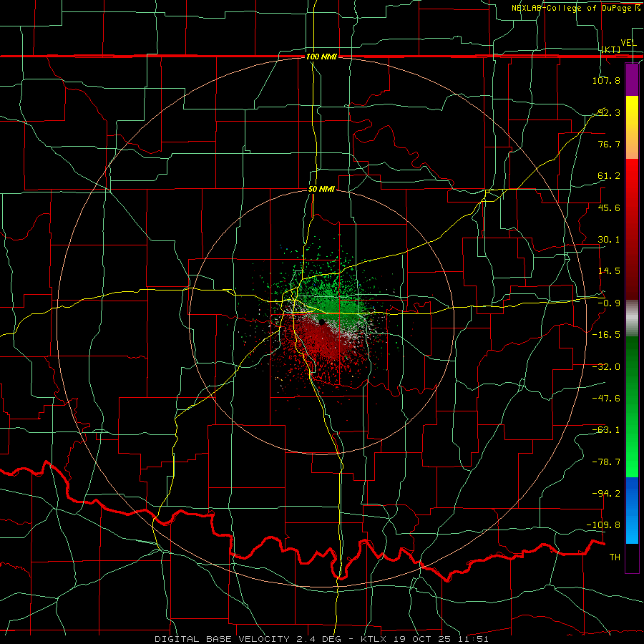The image size is (644, 644).
Task: Pick the blue segment of the velocity scale
Action: 632,510
